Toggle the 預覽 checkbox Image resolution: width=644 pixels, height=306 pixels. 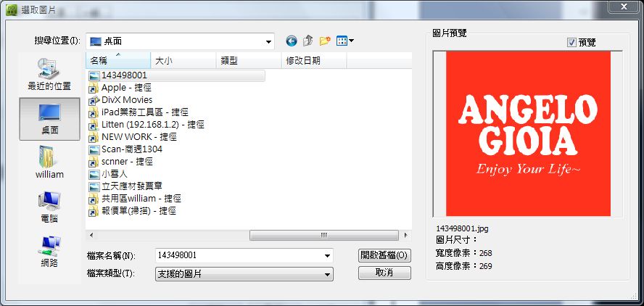pyautogui.click(x=571, y=42)
